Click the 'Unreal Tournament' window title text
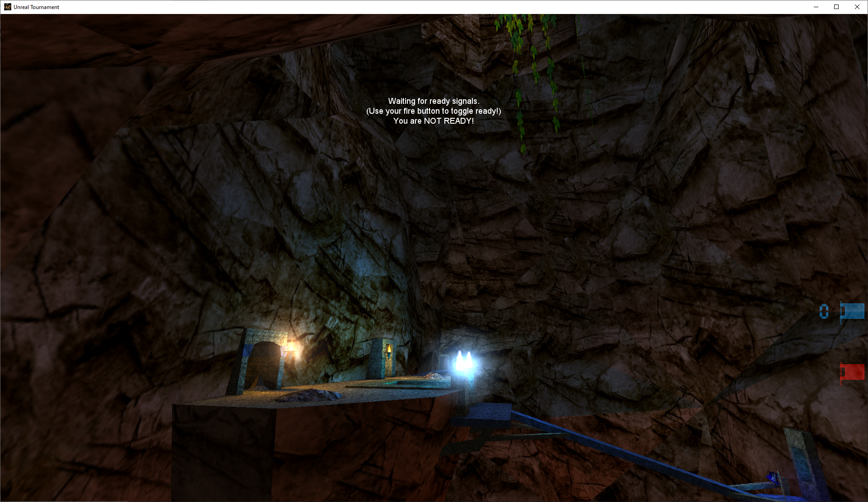This screenshot has width=868, height=502. pyautogui.click(x=36, y=7)
